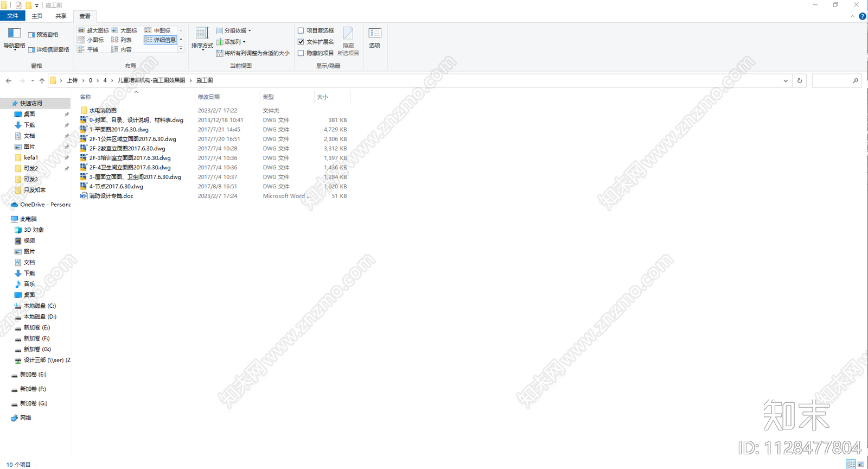This screenshot has width=868, height=469.
Task: Open the Help button
Action: pyautogui.click(x=862, y=16)
